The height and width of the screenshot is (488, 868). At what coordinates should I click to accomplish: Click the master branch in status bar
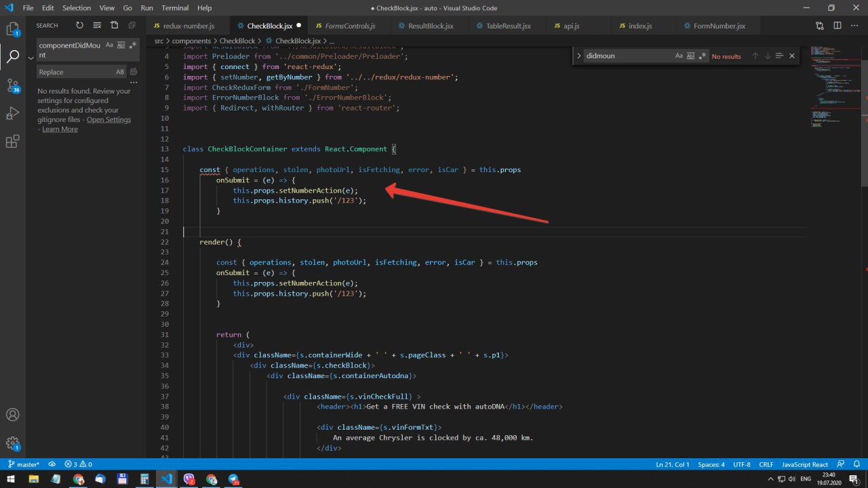click(x=24, y=464)
